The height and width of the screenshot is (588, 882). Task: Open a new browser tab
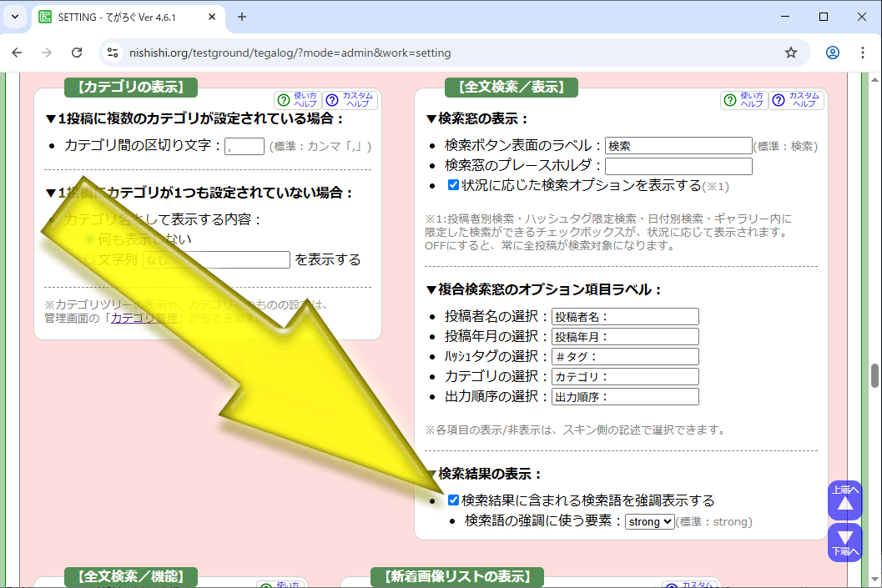(242, 17)
